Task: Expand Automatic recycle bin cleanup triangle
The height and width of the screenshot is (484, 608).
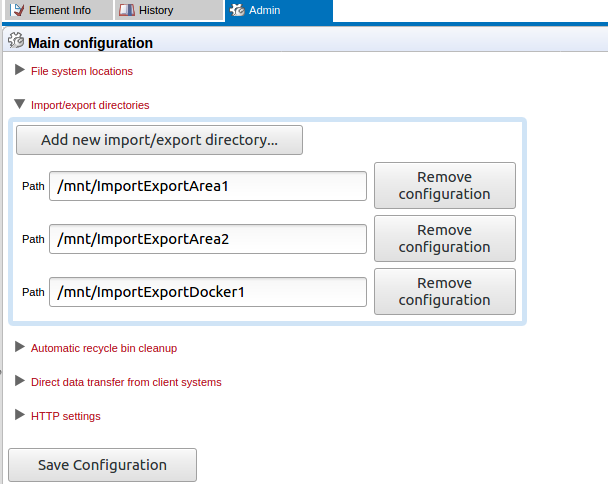Action: (x=19, y=347)
